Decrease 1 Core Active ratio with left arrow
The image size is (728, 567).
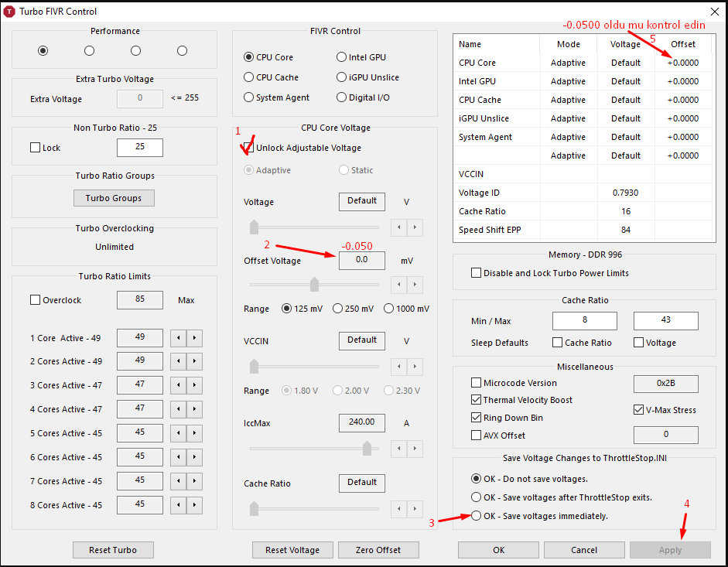(x=178, y=337)
